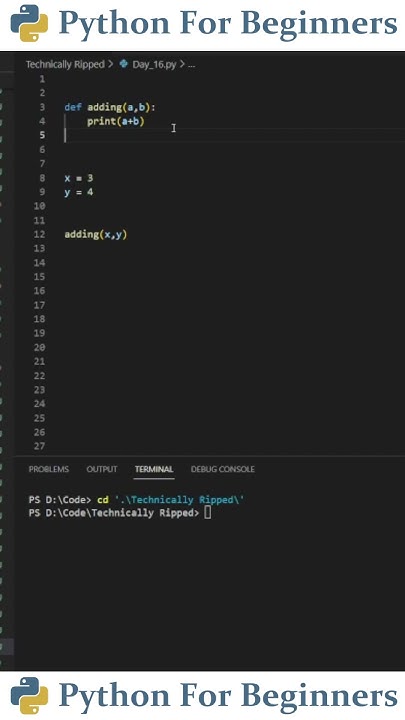Screen dimensions: 405x720
Task: Click the 'PS D:\Code\Technically Ripped>' prompt text
Action: pos(114,513)
